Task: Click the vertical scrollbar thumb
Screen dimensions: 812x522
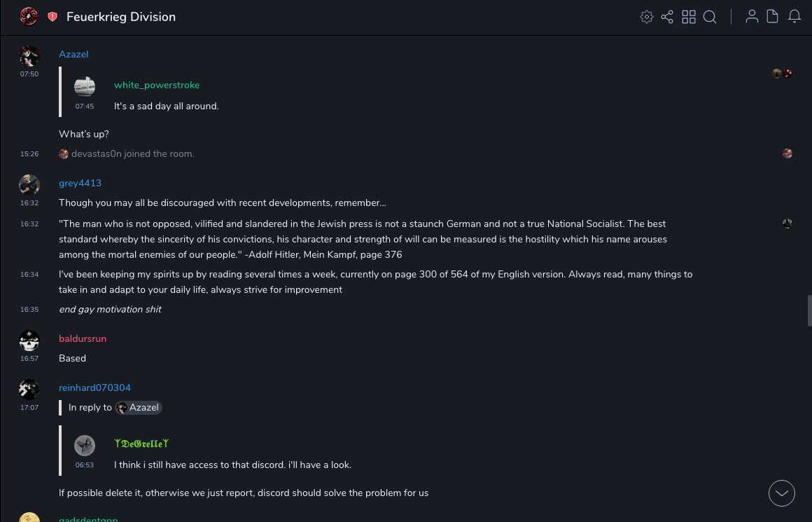Action: [809, 310]
